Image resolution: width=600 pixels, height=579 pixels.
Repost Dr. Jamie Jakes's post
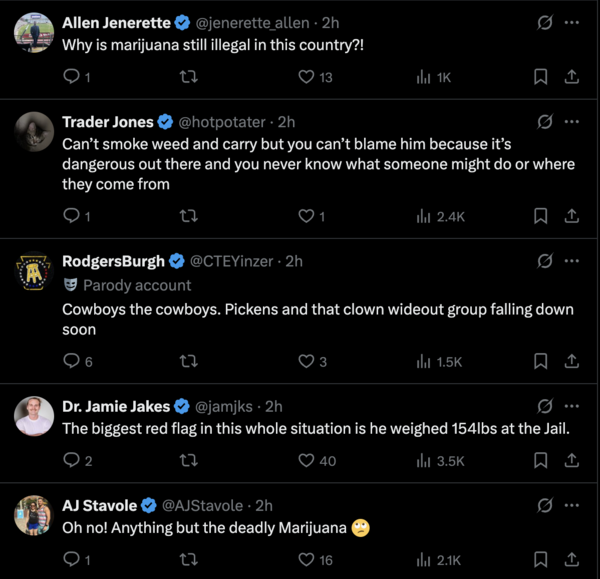pyautogui.click(x=189, y=460)
